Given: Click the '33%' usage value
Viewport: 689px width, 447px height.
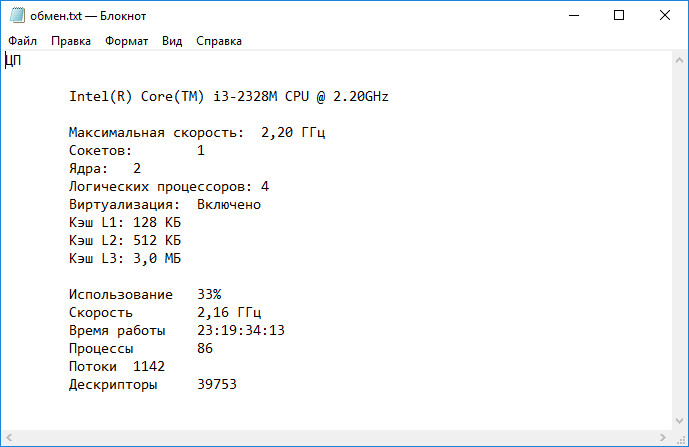Looking at the screenshot, I should tap(209, 294).
